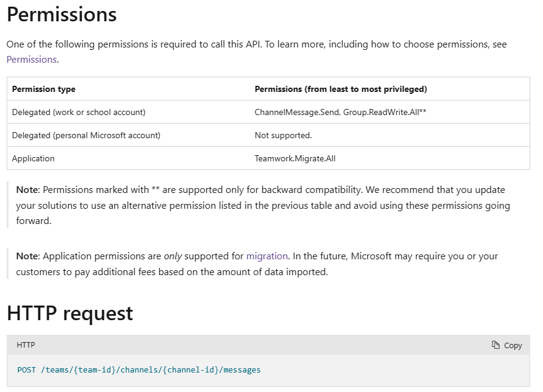This screenshot has width=543, height=392.
Task: Click the {channel-id} placeholder in the request
Action: [x=189, y=369]
